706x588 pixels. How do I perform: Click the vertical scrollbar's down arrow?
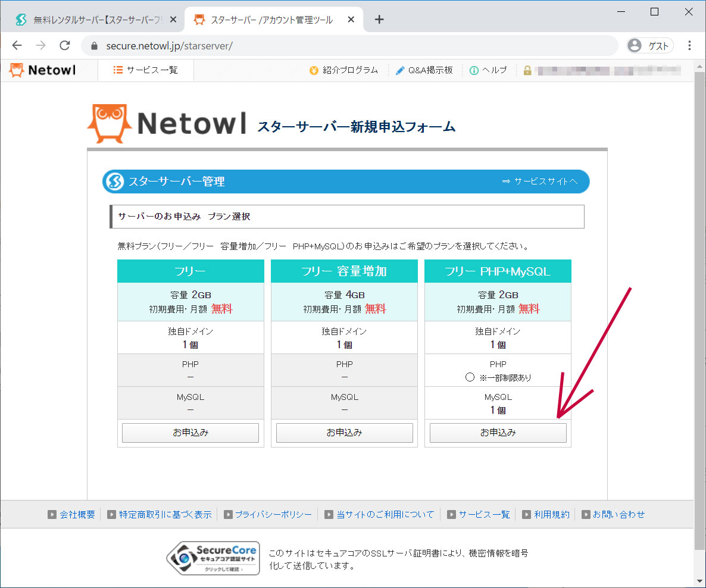point(699,581)
